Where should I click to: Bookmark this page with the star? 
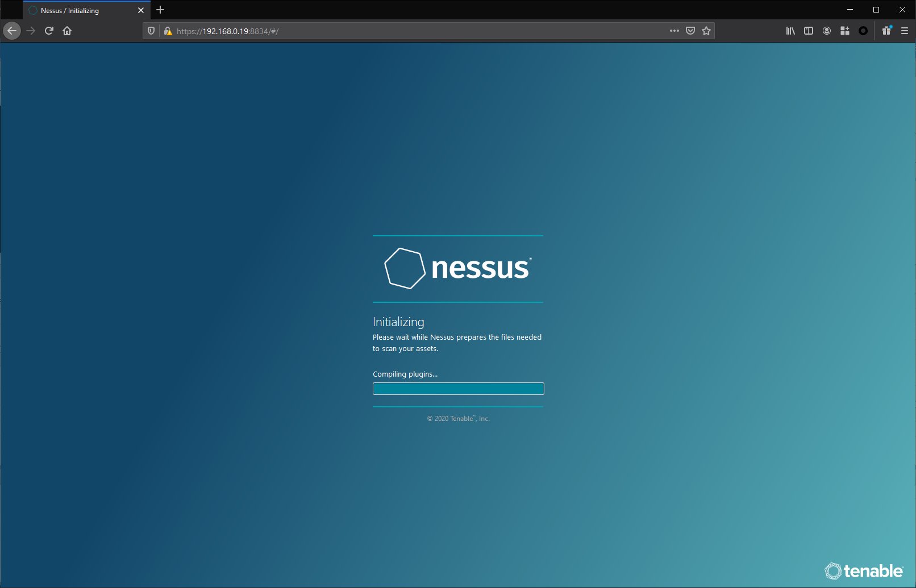706,31
